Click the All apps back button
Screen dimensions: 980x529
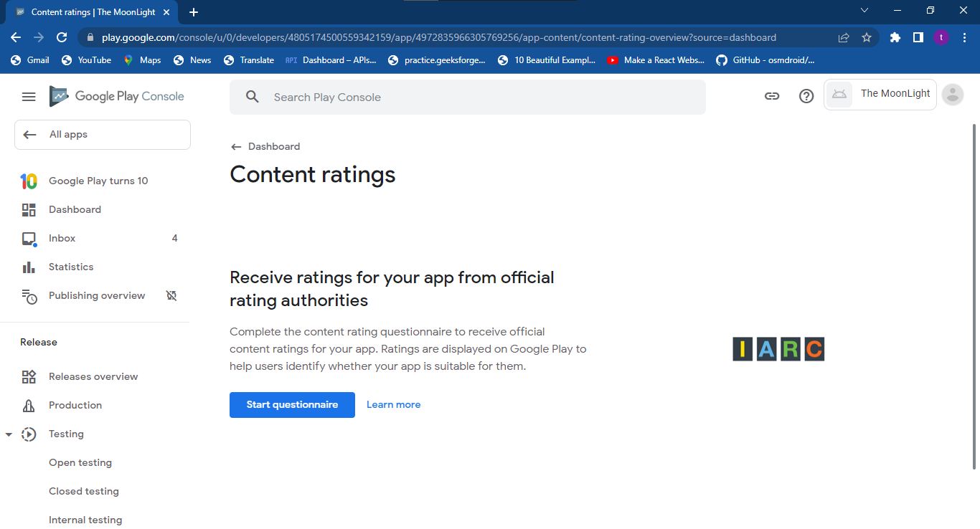103,135
